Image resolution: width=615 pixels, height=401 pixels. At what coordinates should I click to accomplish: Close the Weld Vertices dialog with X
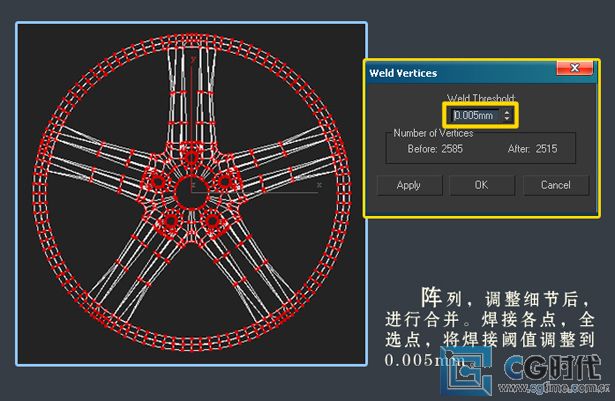pos(575,72)
